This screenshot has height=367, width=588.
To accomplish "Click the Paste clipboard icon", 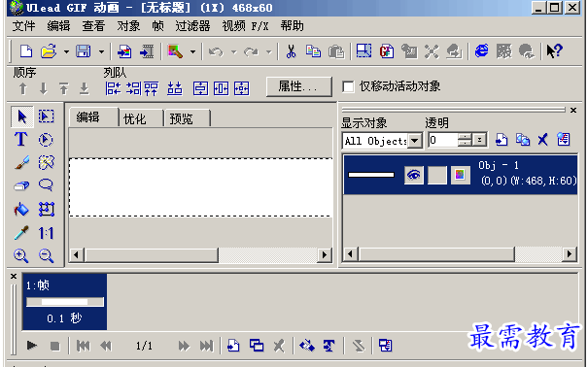I will click(336, 51).
